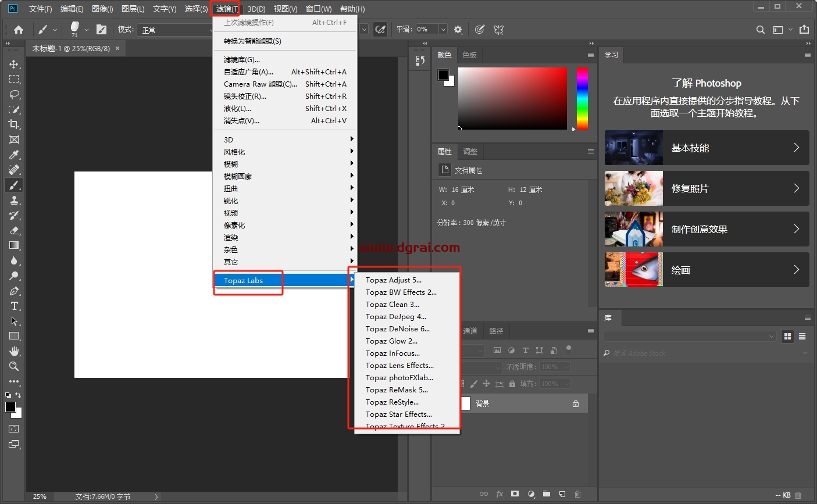The height and width of the screenshot is (504, 817).
Task: Select the Horizontal Type tool
Action: [14, 306]
